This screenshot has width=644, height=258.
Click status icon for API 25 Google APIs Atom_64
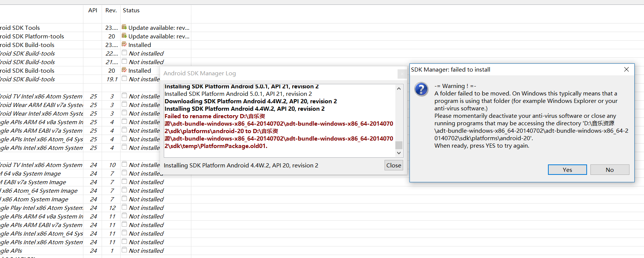pos(124,139)
